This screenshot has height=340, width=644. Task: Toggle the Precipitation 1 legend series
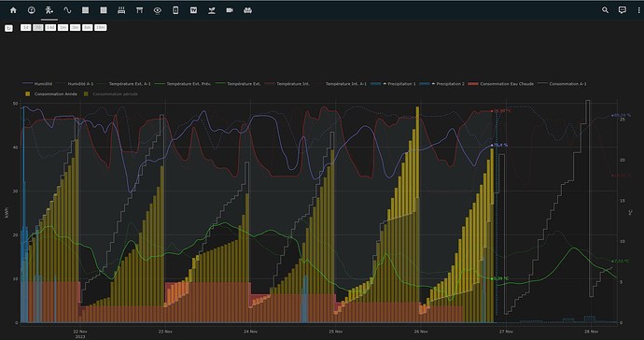[x=393, y=84]
